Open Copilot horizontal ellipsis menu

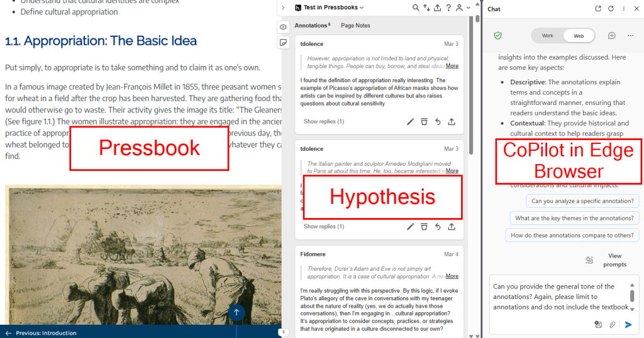click(x=630, y=36)
